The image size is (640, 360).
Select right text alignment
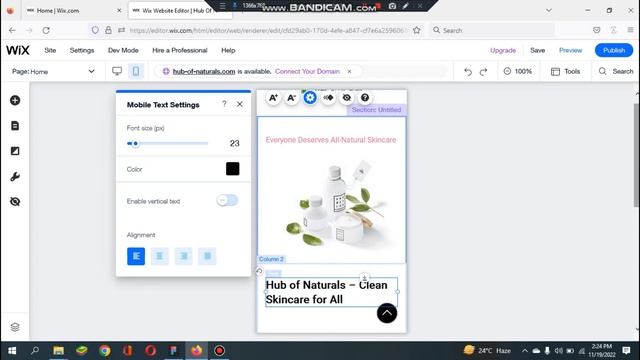point(184,256)
